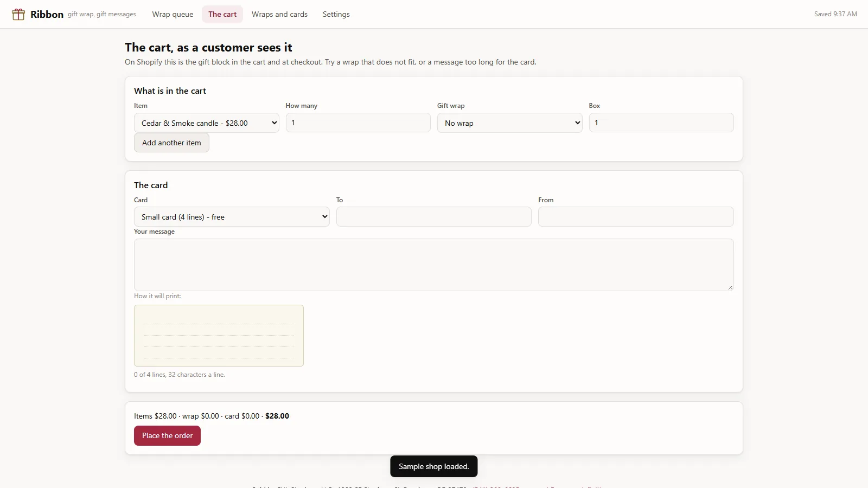Viewport: 868px width, 488px height.
Task: Click the Place the order button
Action: coord(167,436)
